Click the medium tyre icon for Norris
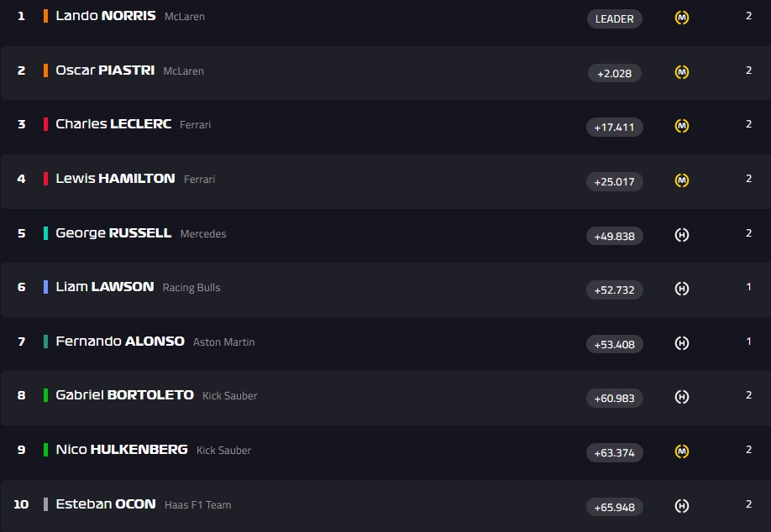The width and height of the screenshot is (771, 532). click(x=682, y=18)
